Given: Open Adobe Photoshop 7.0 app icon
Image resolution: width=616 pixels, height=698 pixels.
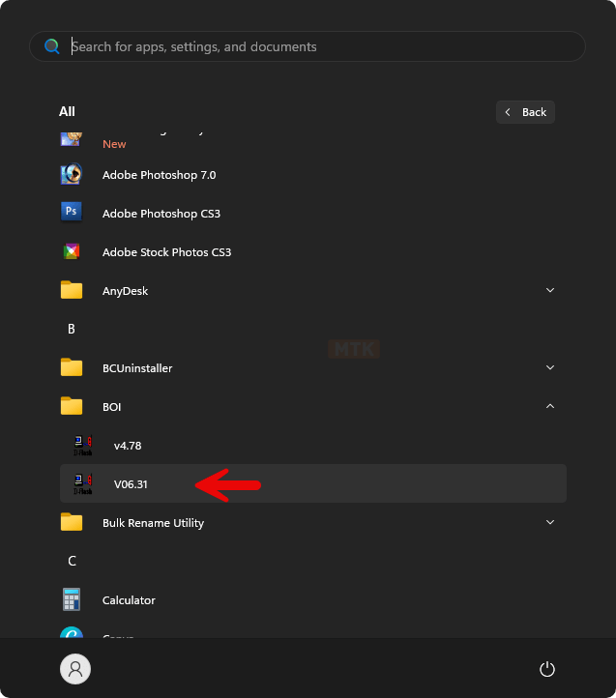Looking at the screenshot, I should point(72,175).
